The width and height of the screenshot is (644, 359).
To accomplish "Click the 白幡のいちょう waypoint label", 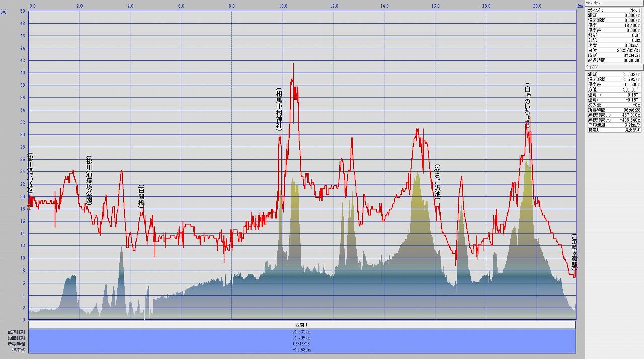I will point(527,105).
